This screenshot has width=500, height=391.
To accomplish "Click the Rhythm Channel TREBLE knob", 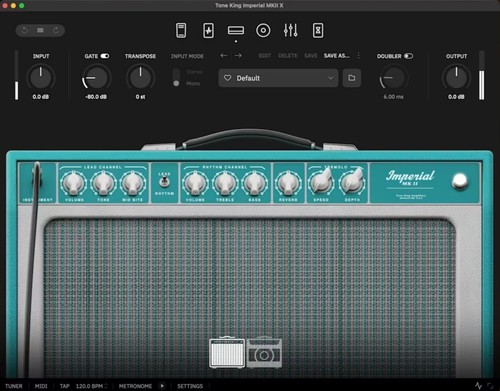I will [225, 183].
